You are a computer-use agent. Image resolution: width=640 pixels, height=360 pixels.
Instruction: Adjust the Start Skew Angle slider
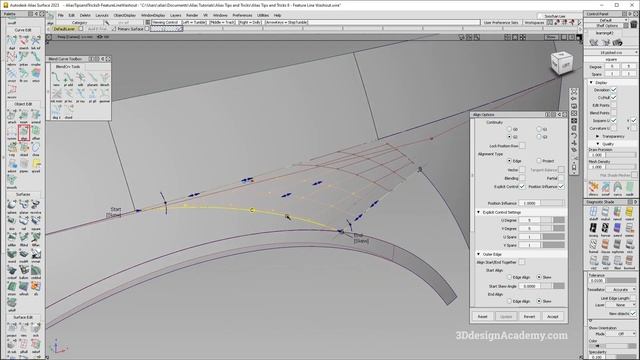(x=553, y=286)
